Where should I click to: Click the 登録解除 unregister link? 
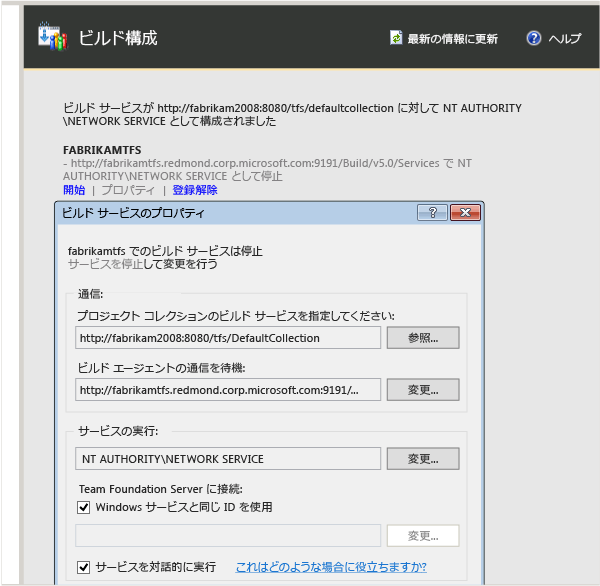coord(195,190)
